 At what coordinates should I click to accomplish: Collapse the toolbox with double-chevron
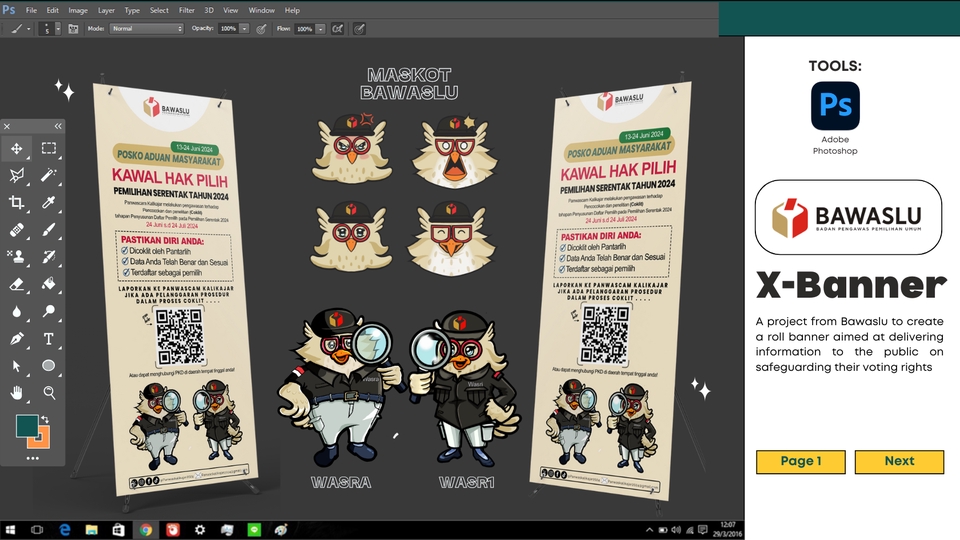(58, 126)
